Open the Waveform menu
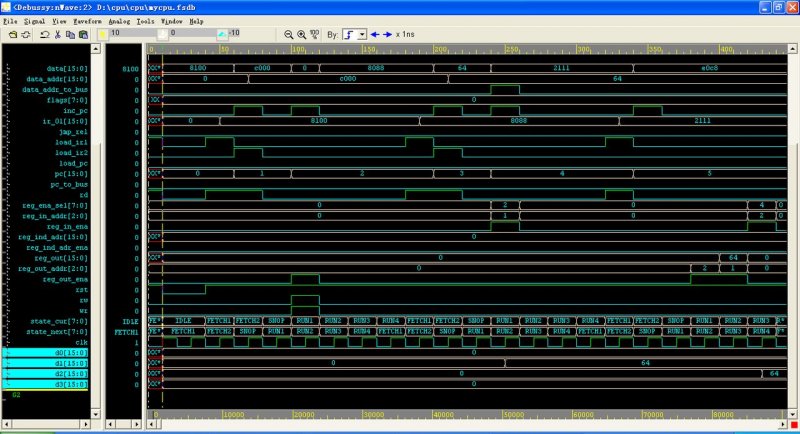This screenshot has width=800, height=434. tap(87, 21)
